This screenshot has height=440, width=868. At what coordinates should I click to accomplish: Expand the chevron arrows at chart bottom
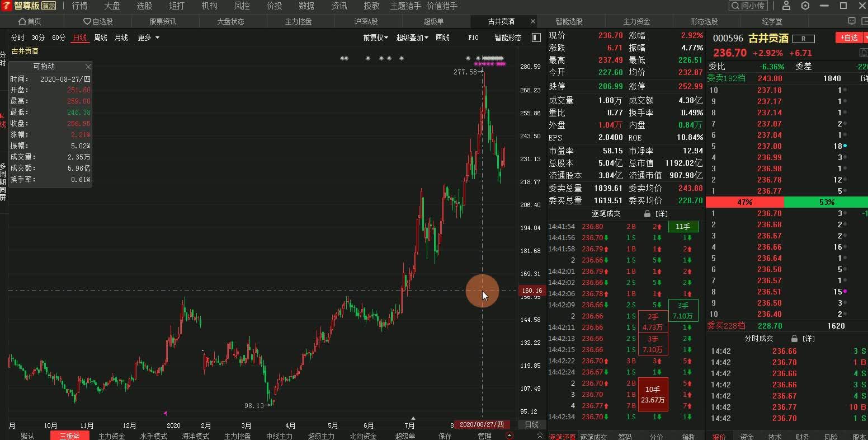(540, 436)
